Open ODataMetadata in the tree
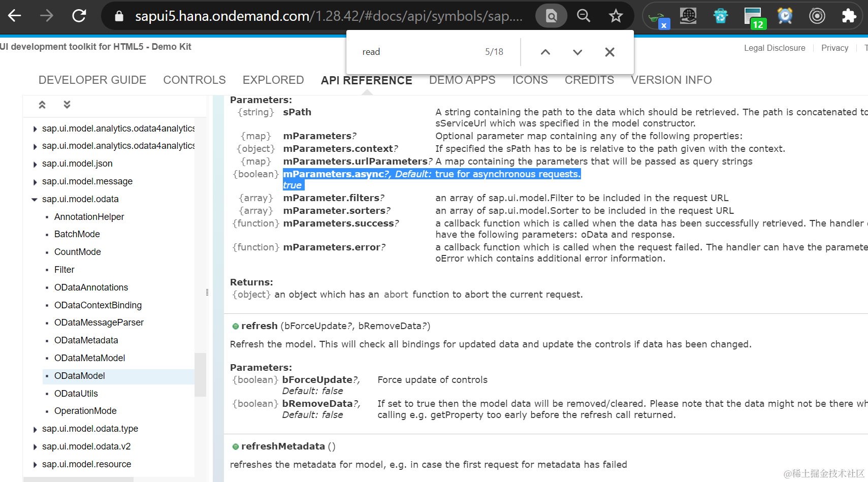This screenshot has width=868, height=482. click(x=86, y=340)
